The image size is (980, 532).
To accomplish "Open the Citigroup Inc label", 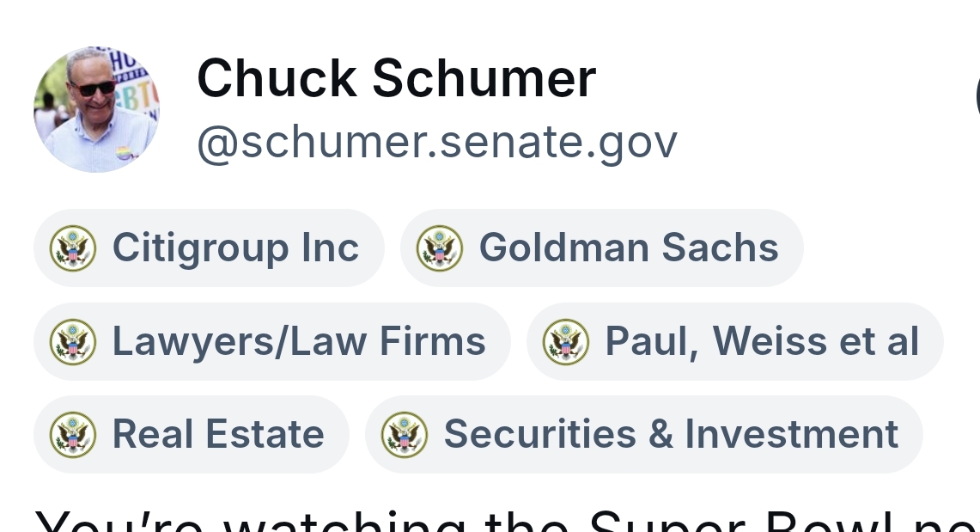I will 235,248.
